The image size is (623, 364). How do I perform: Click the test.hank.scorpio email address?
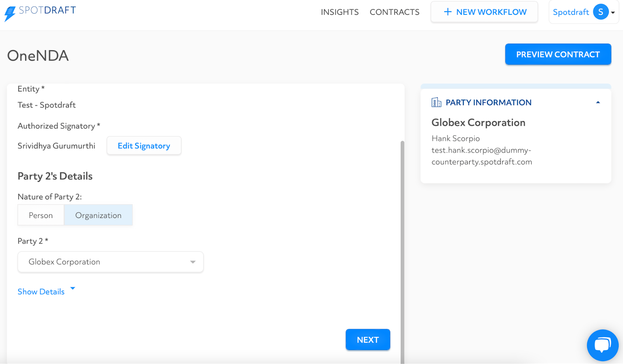[x=482, y=156]
